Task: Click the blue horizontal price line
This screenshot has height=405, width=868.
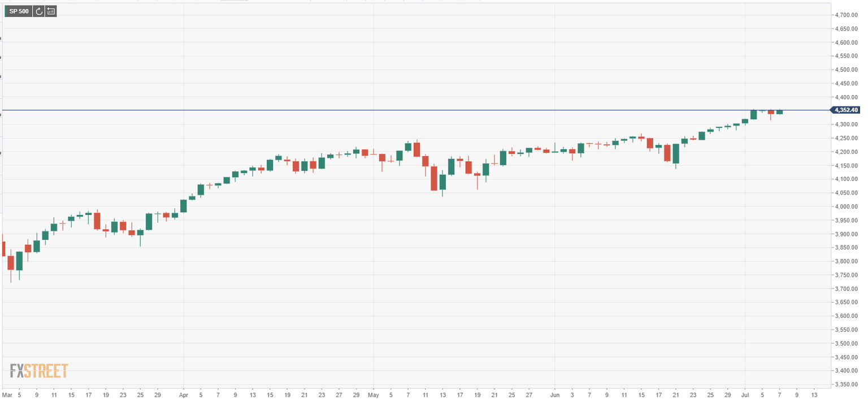Action: click(396, 110)
